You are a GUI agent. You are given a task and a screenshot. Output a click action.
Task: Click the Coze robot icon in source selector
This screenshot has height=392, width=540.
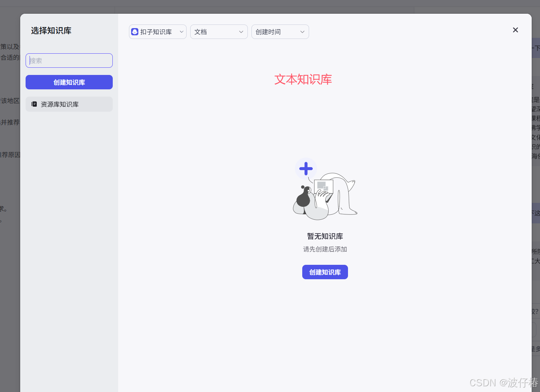(x=135, y=32)
